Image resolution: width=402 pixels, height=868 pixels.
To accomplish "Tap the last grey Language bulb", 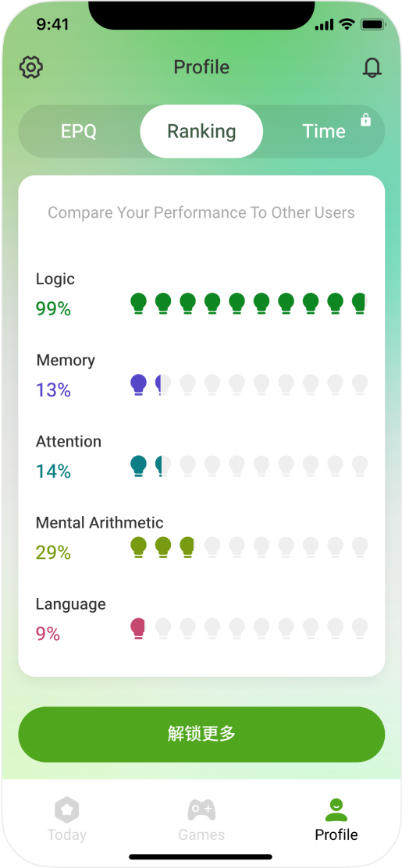I will click(x=360, y=629).
